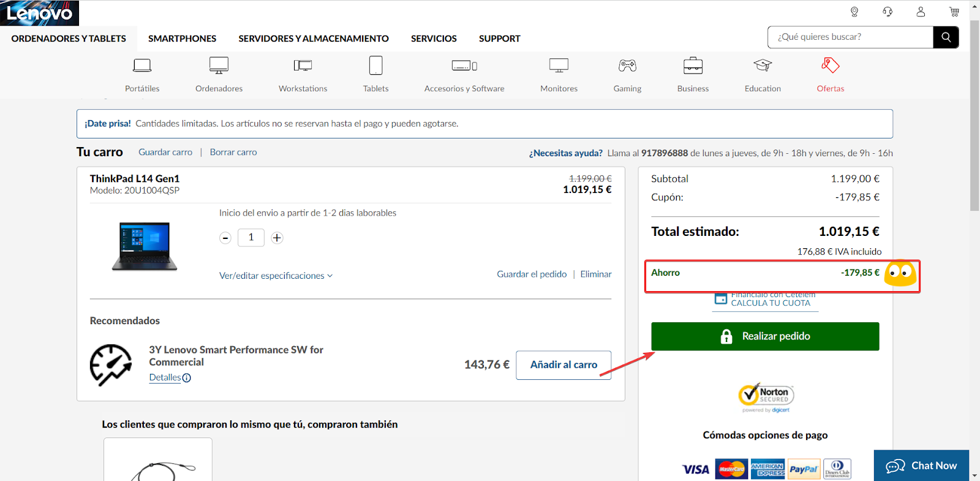The width and height of the screenshot is (980, 481).
Task: Open SERVICIOS menu
Action: [434, 39]
